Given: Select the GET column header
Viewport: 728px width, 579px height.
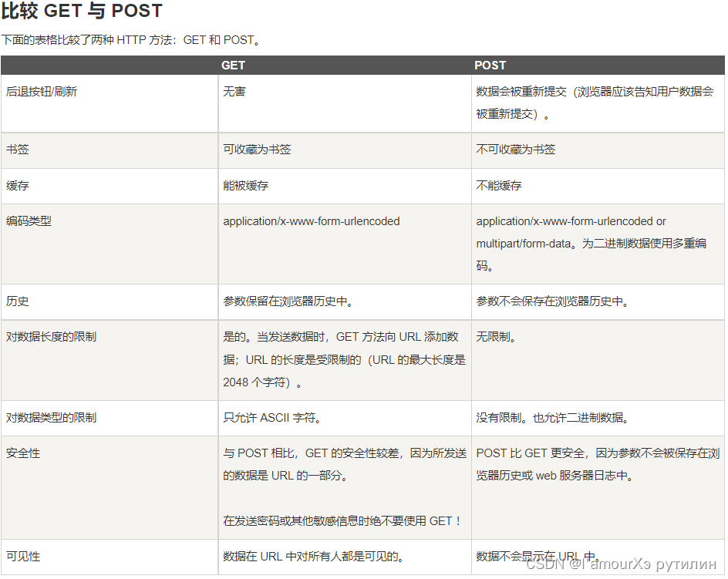Looking at the screenshot, I should (233, 65).
